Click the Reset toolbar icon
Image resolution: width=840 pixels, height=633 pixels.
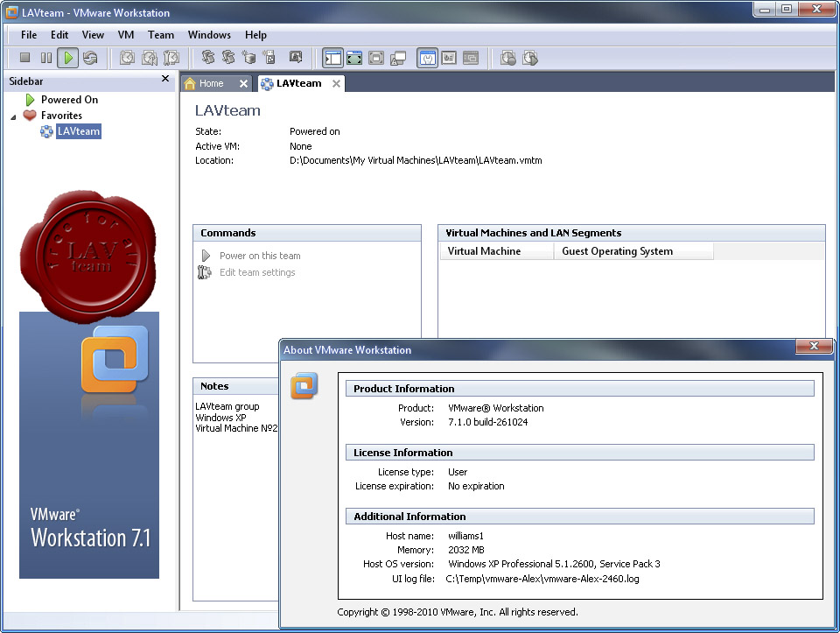[90, 58]
